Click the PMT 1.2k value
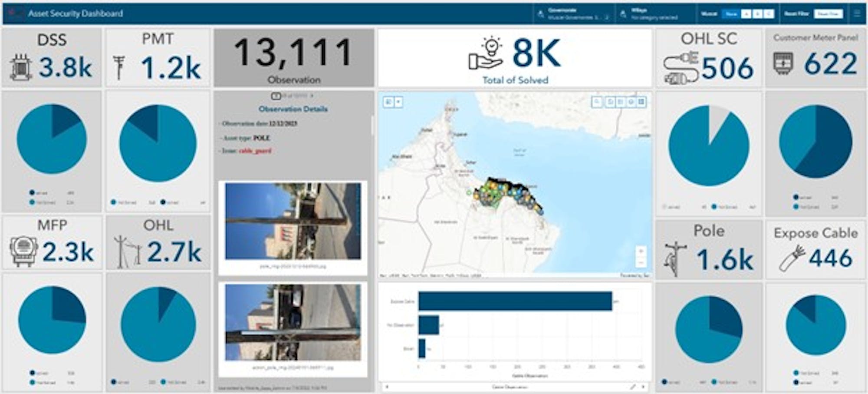The width and height of the screenshot is (868, 394). click(171, 68)
